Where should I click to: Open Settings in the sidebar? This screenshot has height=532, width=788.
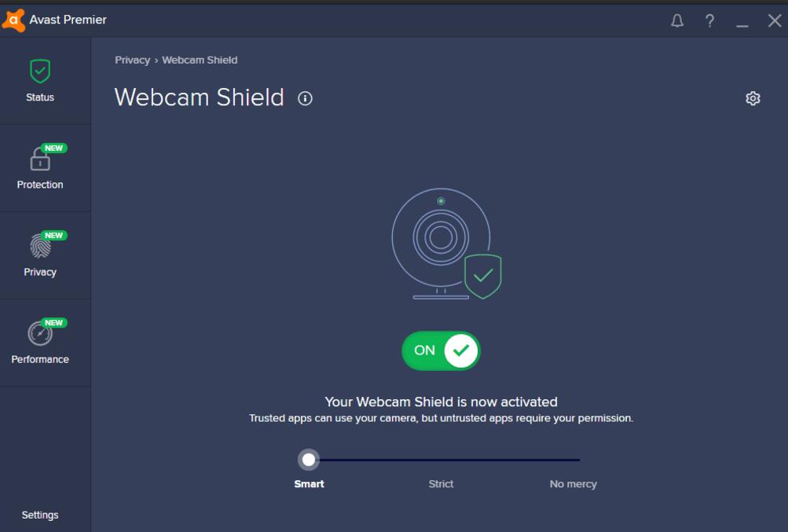[x=40, y=515]
